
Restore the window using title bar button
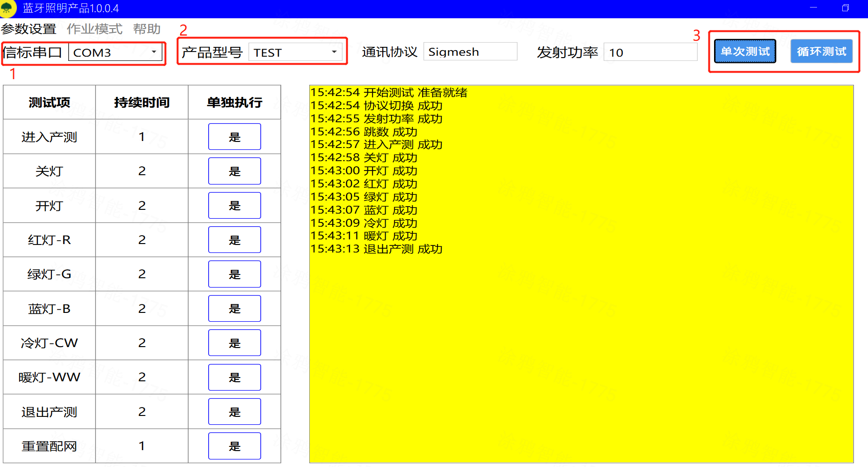pos(845,8)
